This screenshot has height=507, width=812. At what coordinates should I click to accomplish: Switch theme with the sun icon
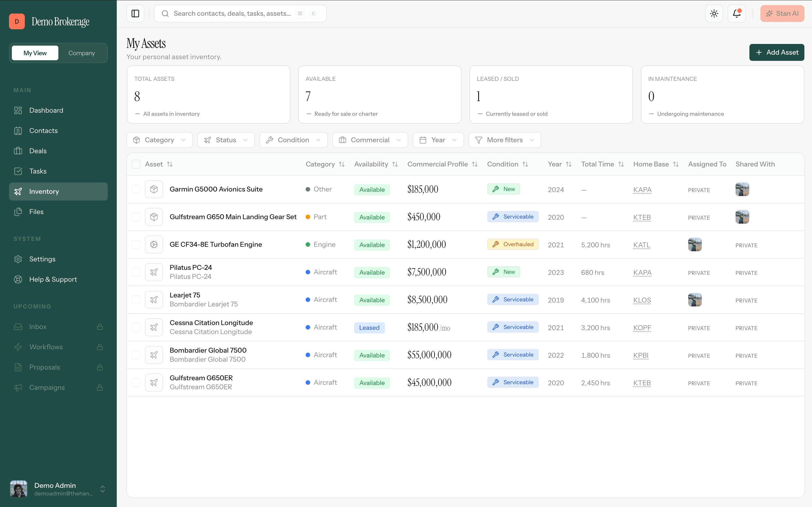click(714, 14)
